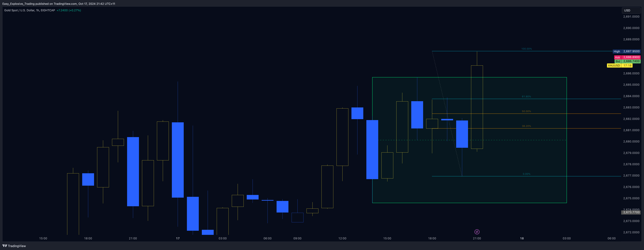Click the 100.00% Fibonacci level label
The width and height of the screenshot is (644, 250).
526,49
